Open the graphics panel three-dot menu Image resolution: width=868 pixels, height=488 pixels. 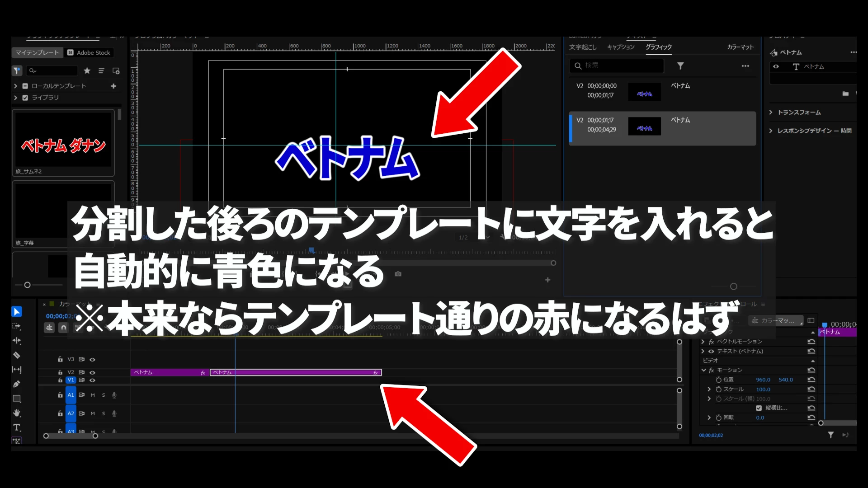point(745,66)
